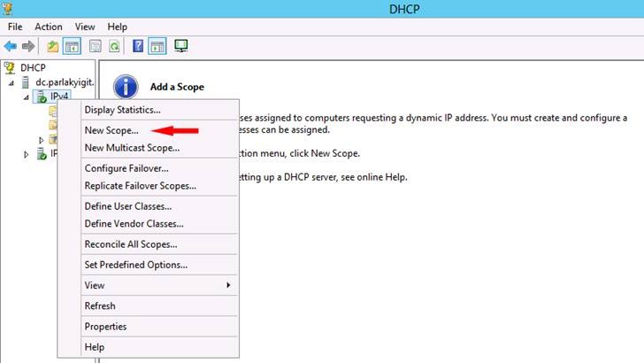Expand the IPv6 tree node arrow
The image size is (644, 363).
26,154
